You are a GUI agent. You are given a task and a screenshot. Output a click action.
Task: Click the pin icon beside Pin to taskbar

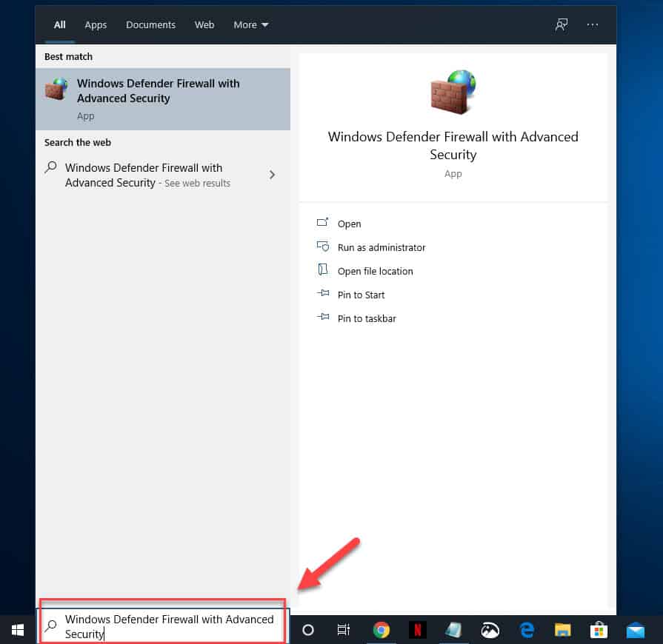tap(323, 317)
